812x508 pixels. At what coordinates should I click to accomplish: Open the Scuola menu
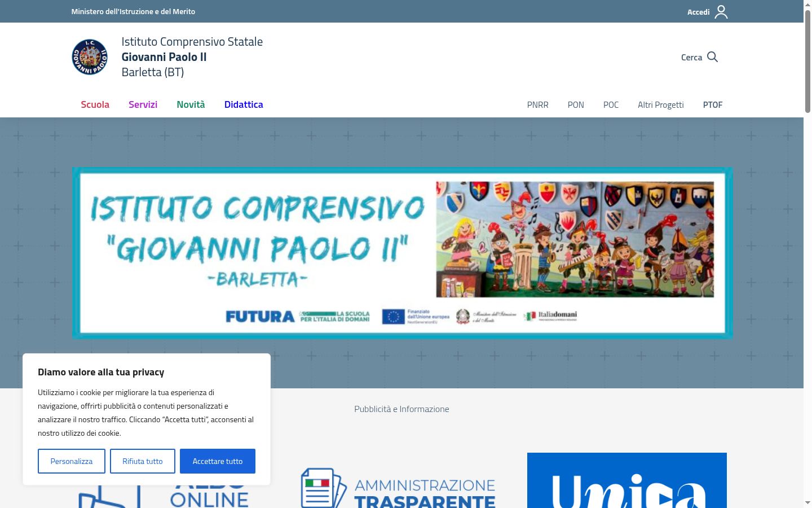pyautogui.click(x=95, y=104)
